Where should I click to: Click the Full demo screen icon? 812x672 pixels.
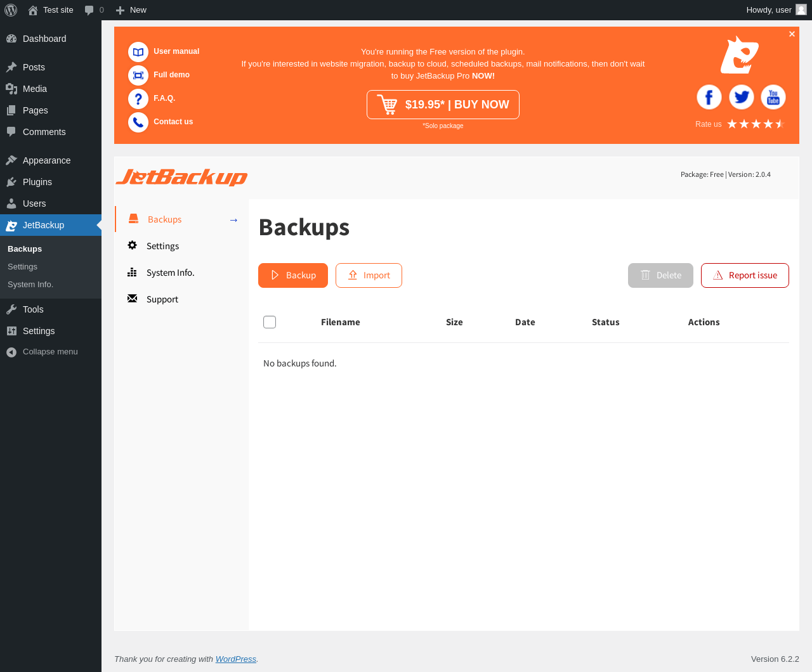point(138,75)
